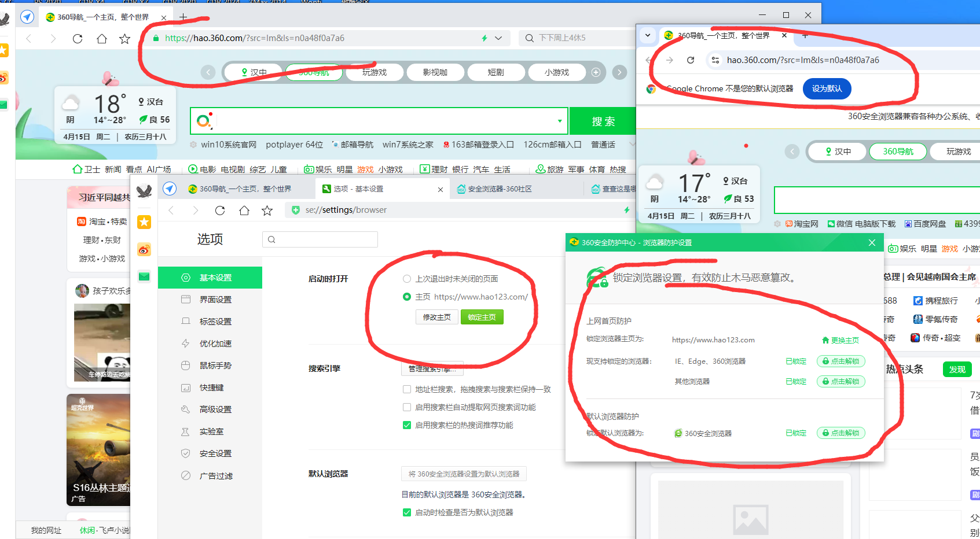Open 安全设置 in options sidebar
Screen dimensions: 980x539
pyautogui.click(x=210, y=453)
